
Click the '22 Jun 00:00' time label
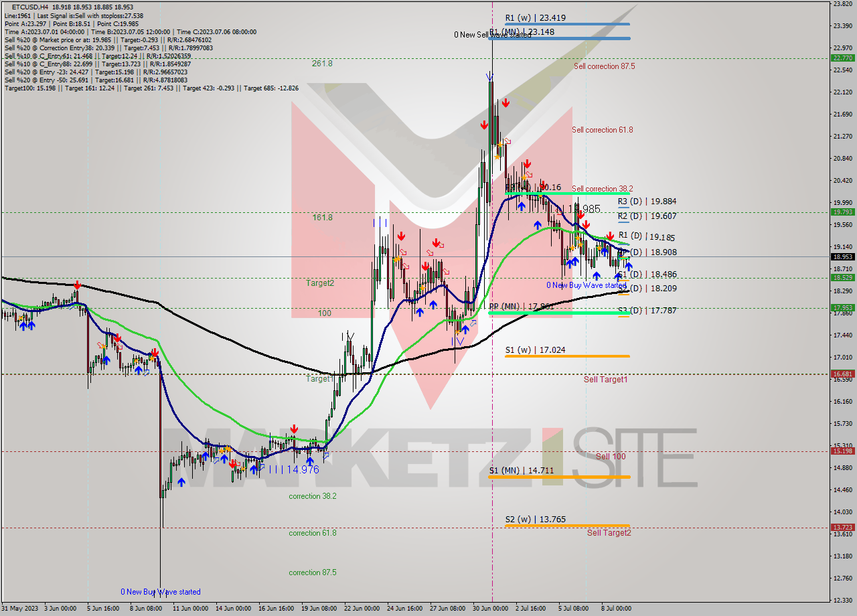pos(362,609)
